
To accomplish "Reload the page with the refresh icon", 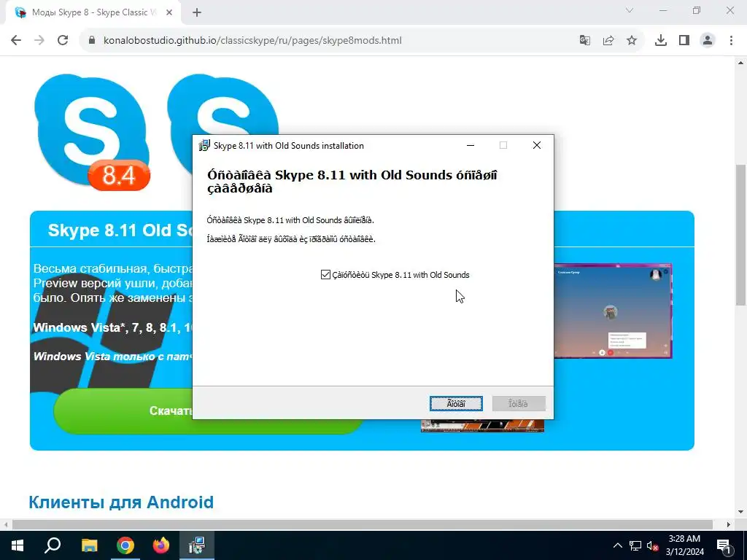I will [63, 41].
